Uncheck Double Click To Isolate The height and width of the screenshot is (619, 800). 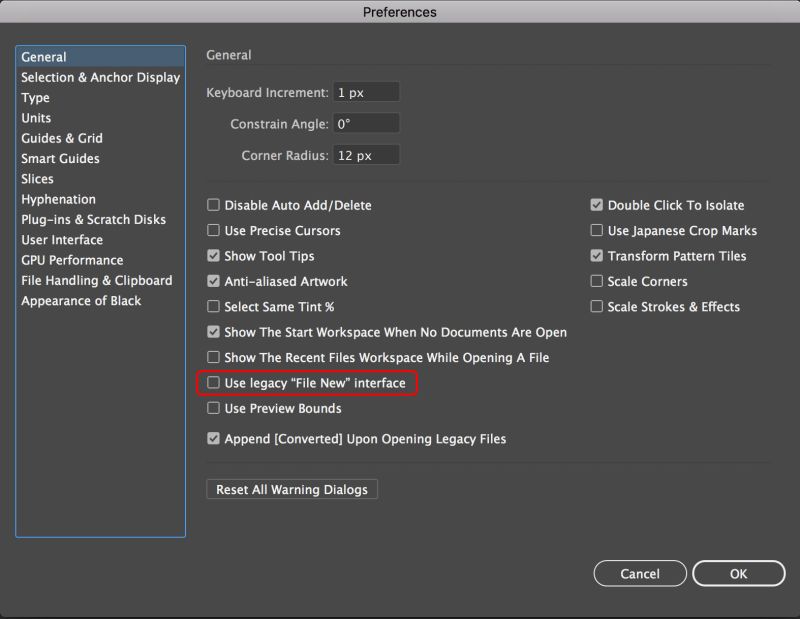595,205
